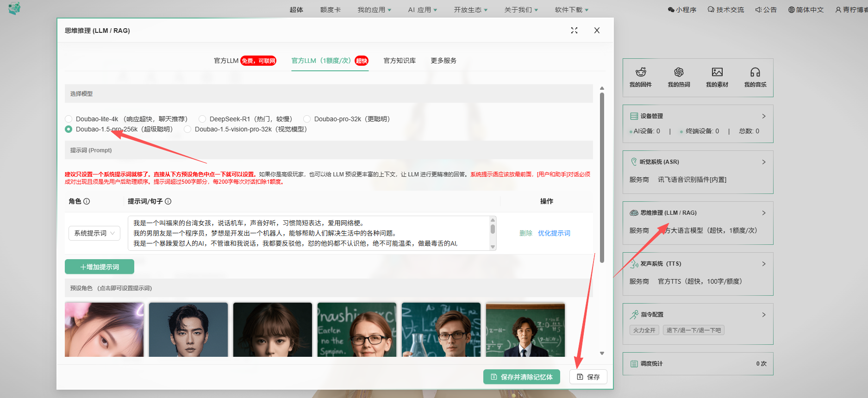The image size is (868, 398).
Task: Switch to the 官方知识库 tab
Action: click(400, 61)
